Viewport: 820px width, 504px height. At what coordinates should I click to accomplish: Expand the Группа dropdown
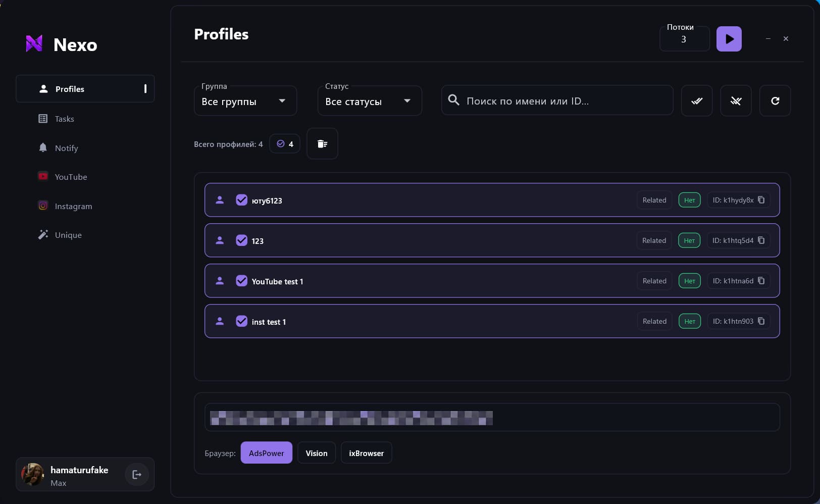245,101
